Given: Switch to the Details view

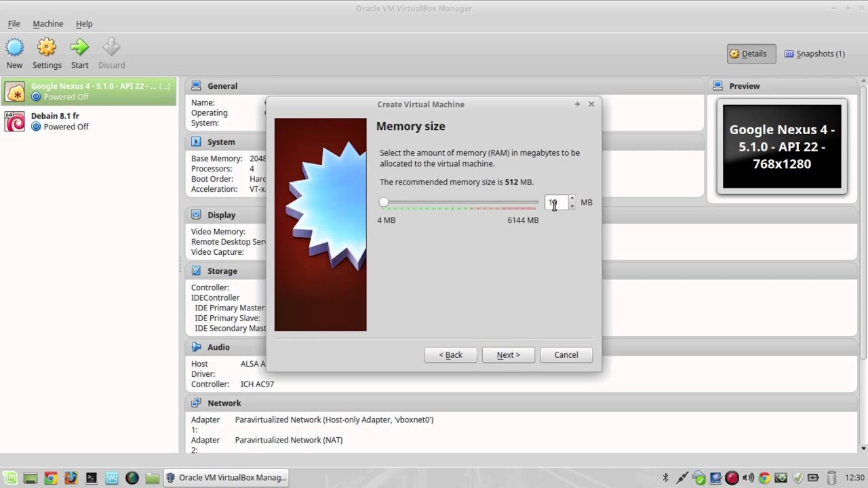Looking at the screenshot, I should (x=751, y=54).
